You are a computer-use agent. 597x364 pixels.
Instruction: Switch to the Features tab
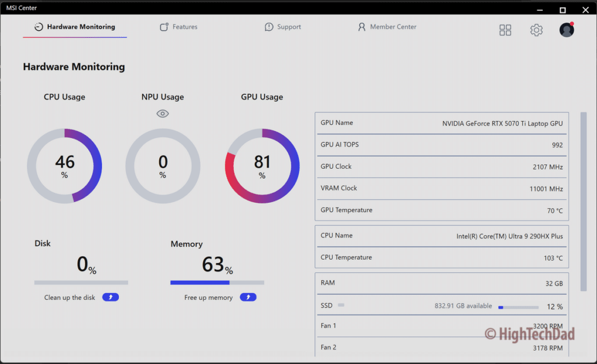(178, 27)
